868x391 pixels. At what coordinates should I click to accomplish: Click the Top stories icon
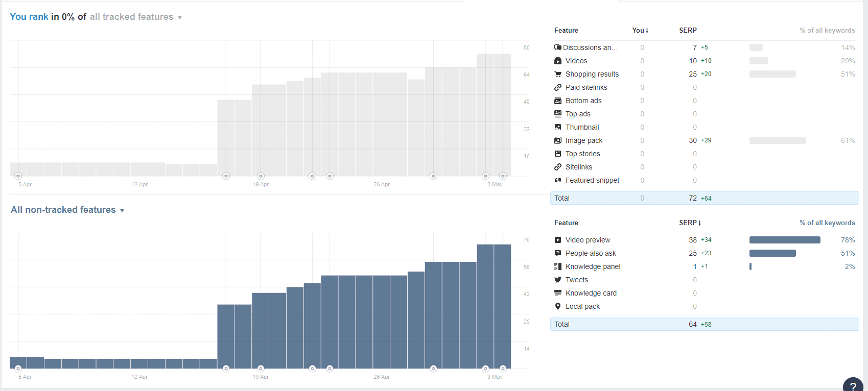558,154
